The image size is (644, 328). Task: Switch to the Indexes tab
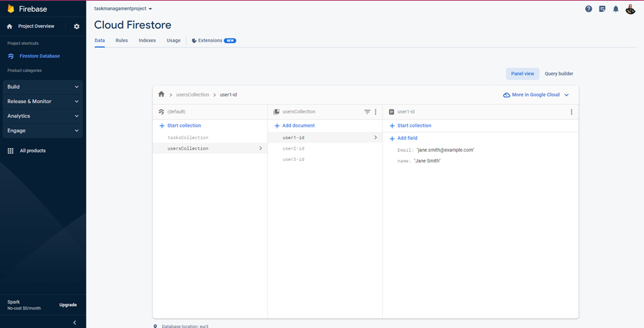147,41
